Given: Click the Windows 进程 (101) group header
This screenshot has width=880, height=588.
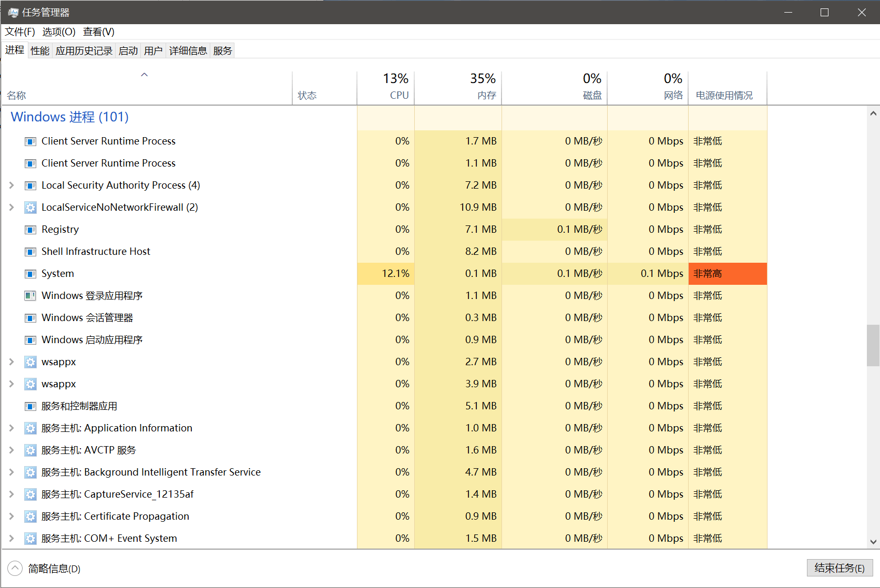Looking at the screenshot, I should coord(70,117).
